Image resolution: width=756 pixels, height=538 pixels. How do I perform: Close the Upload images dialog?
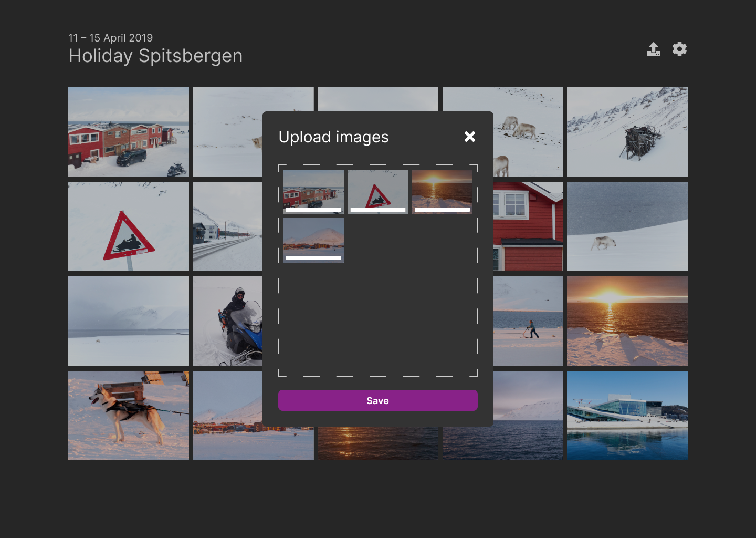point(470,137)
